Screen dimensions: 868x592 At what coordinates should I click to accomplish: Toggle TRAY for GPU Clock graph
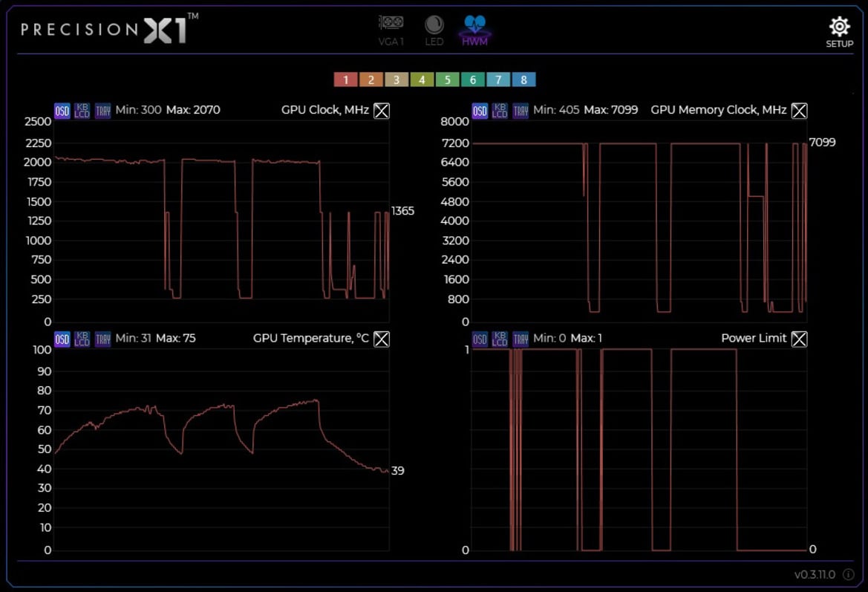[103, 111]
